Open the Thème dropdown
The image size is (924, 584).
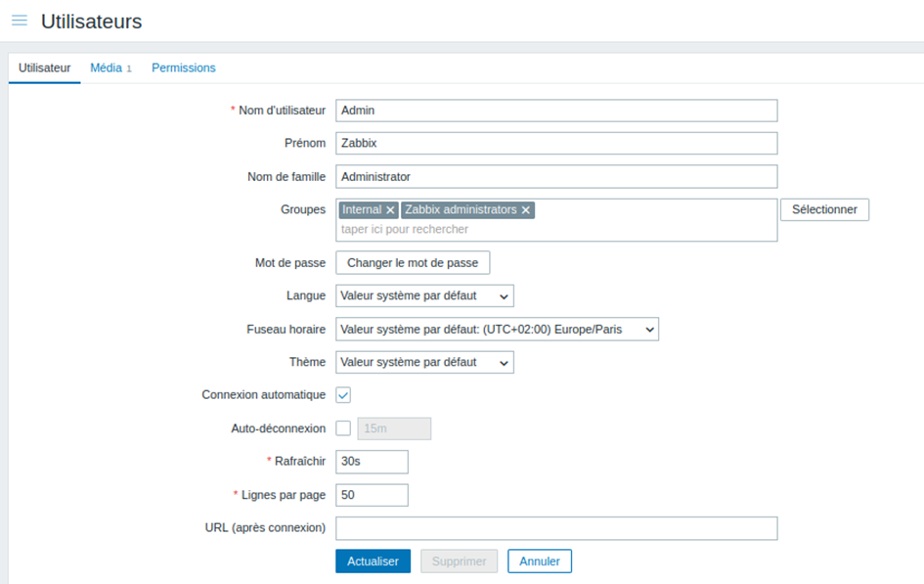click(x=424, y=362)
